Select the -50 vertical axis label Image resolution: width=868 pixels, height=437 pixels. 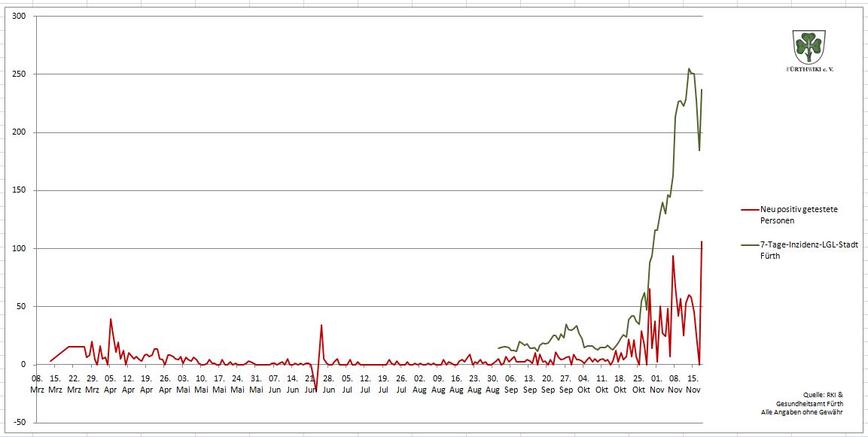[18, 422]
